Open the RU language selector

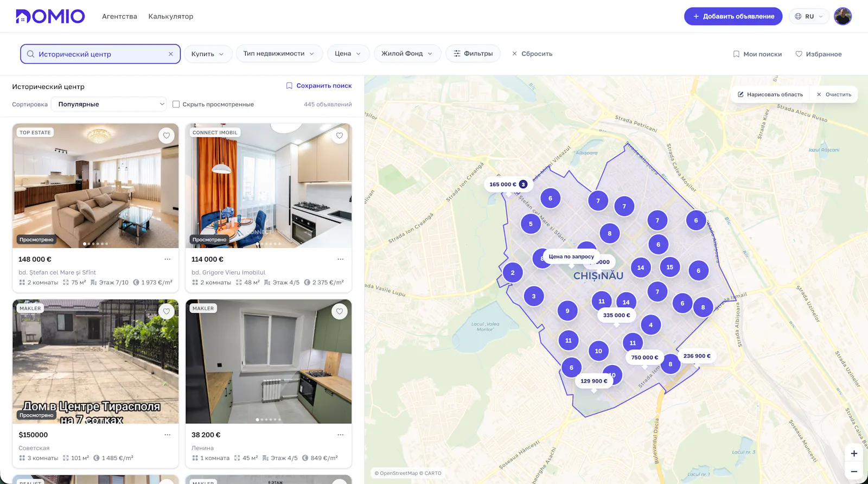(809, 16)
